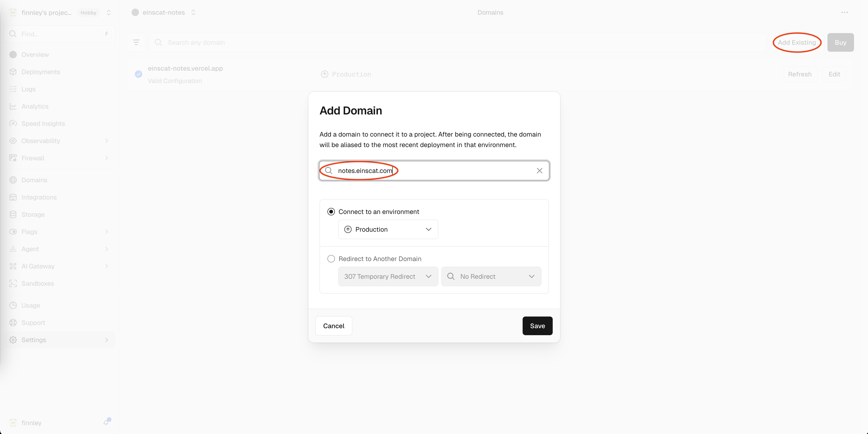The height and width of the screenshot is (434, 868).
Task: Open the Production environment dropdown
Action: pyautogui.click(x=388, y=229)
